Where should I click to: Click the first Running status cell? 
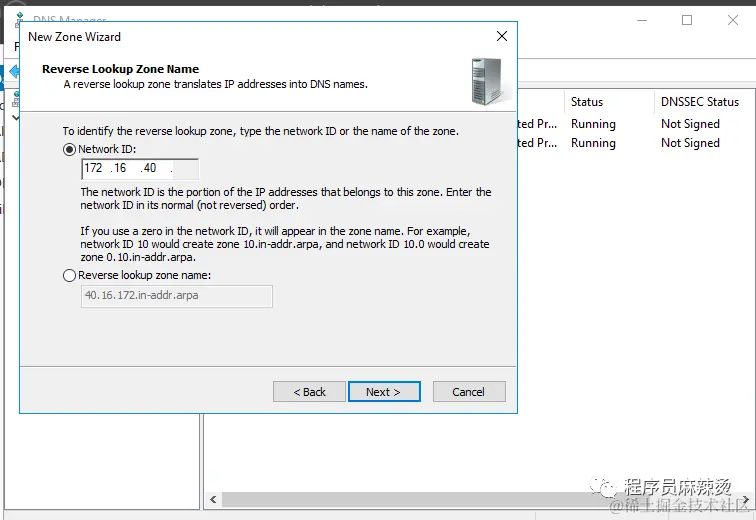593,124
